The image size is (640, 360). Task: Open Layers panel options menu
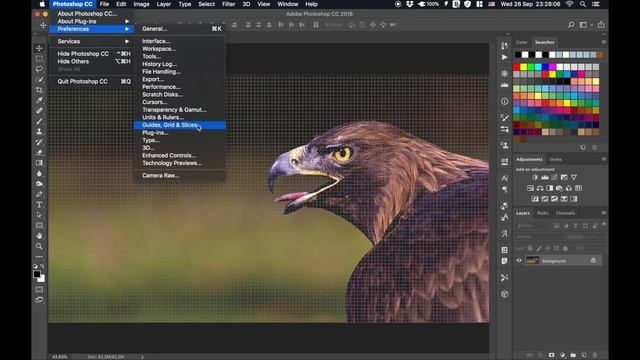pos(604,213)
